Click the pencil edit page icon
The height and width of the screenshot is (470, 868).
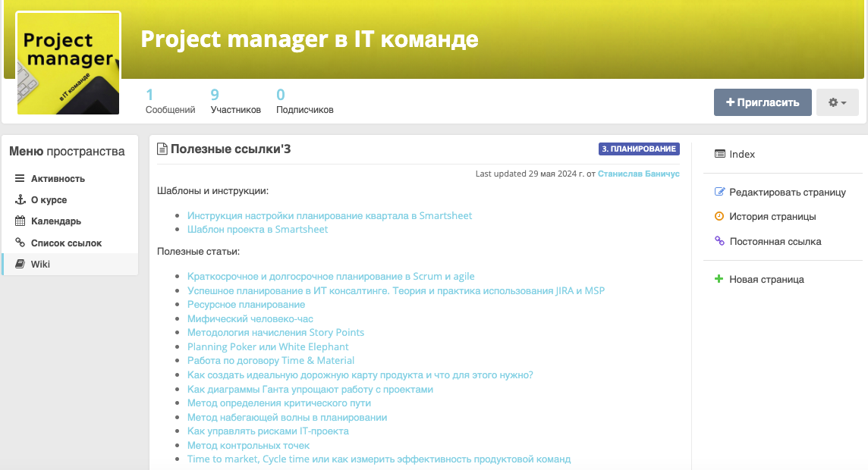point(719,193)
